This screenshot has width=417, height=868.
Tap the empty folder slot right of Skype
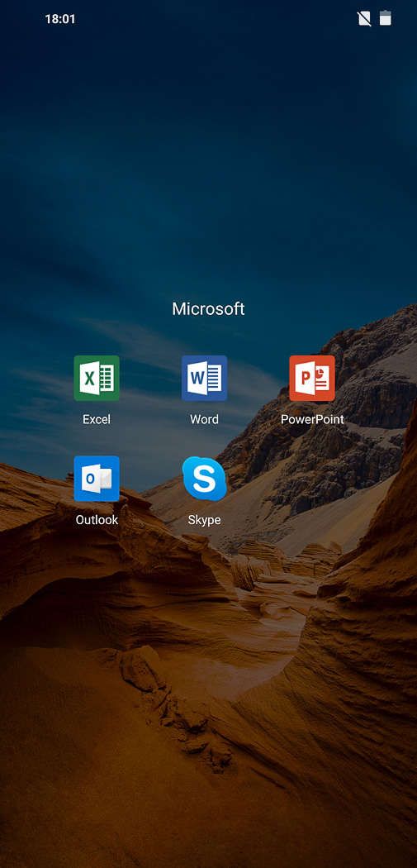point(312,487)
